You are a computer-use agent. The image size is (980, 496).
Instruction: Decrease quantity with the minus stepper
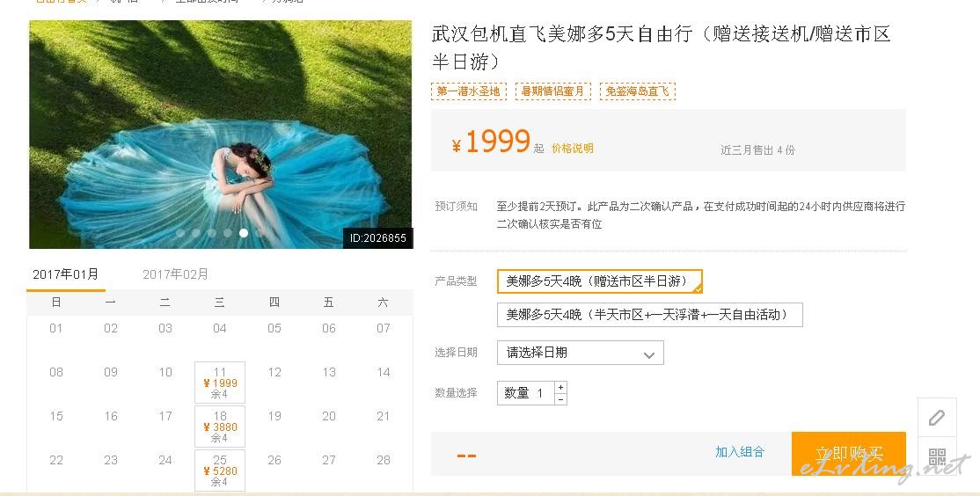(560, 399)
